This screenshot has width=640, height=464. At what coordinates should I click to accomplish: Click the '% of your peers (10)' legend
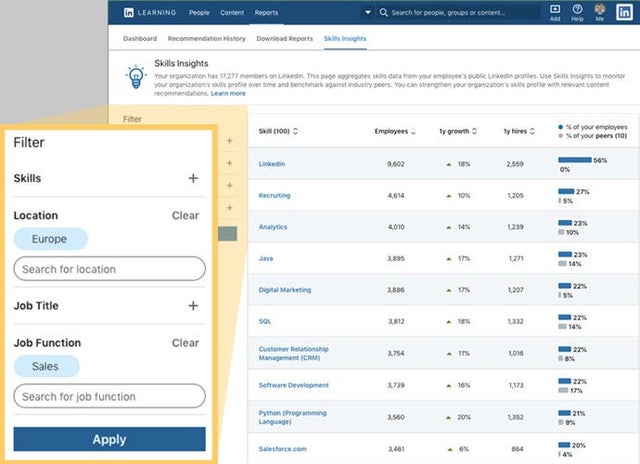coord(592,136)
